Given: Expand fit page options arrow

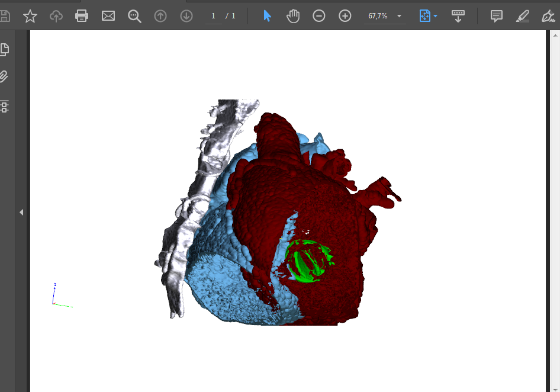Looking at the screenshot, I should (x=435, y=16).
